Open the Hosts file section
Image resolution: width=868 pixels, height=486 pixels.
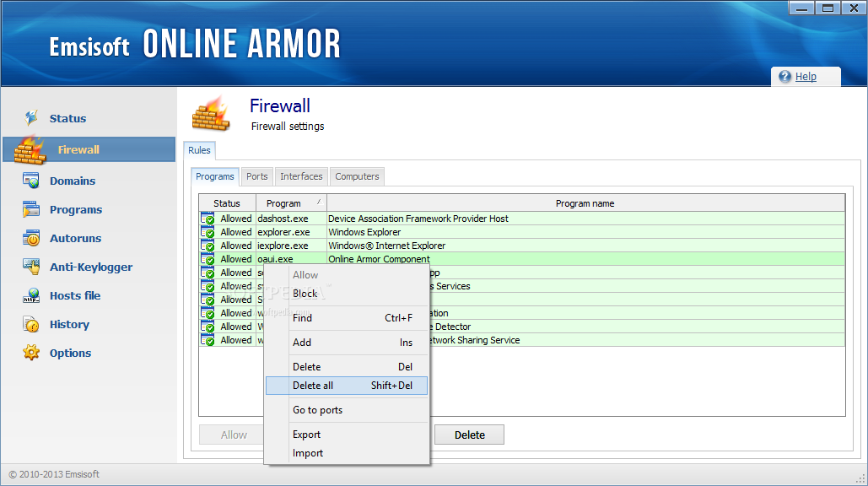pos(75,295)
